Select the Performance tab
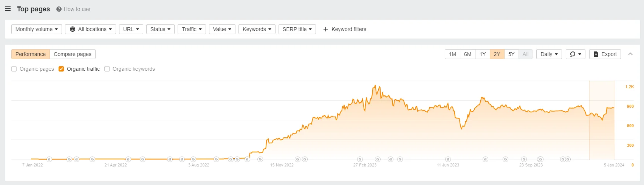The image size is (644, 185). (x=31, y=54)
